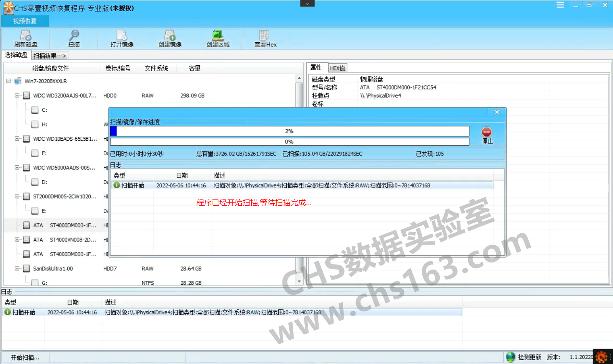Click the 0% secondary progress bar
The width and height of the screenshot is (613, 364).
pyautogui.click(x=289, y=142)
